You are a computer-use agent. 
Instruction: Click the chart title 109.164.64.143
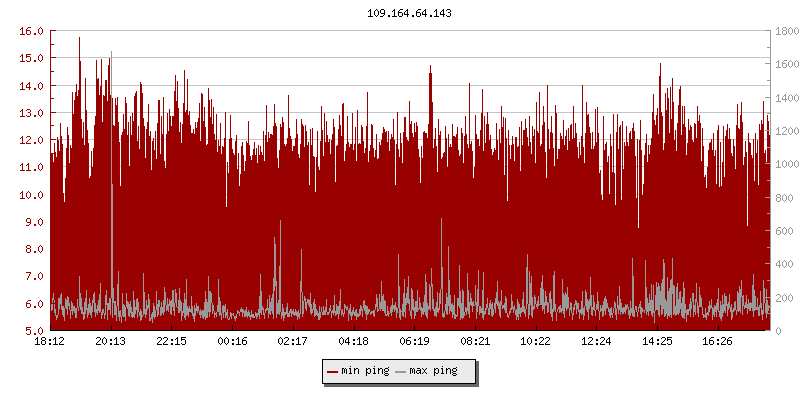410,14
